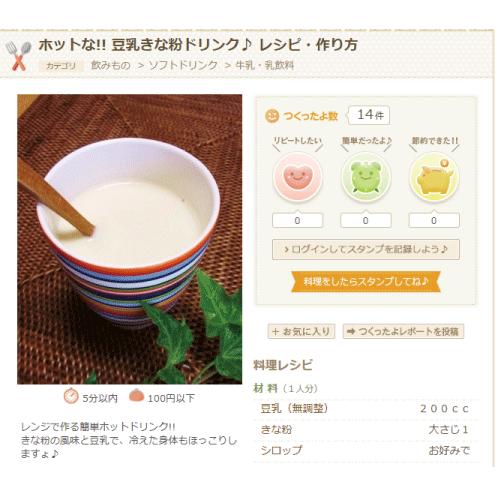This screenshot has height=496, width=496.
Task: Select the yellow piggy bank stamp
Action: (x=434, y=177)
